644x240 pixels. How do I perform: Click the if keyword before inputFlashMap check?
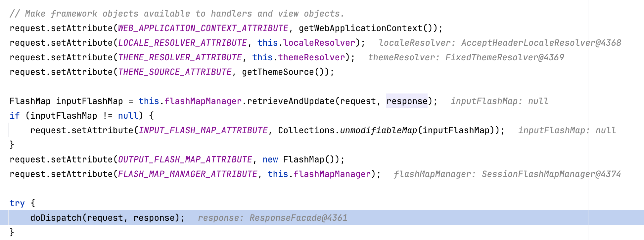pyautogui.click(x=15, y=116)
